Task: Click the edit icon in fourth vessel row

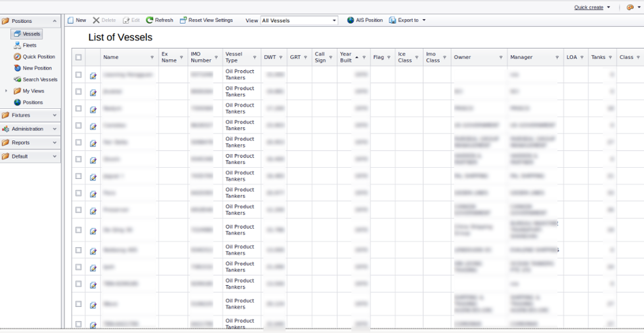Action: [x=93, y=126]
